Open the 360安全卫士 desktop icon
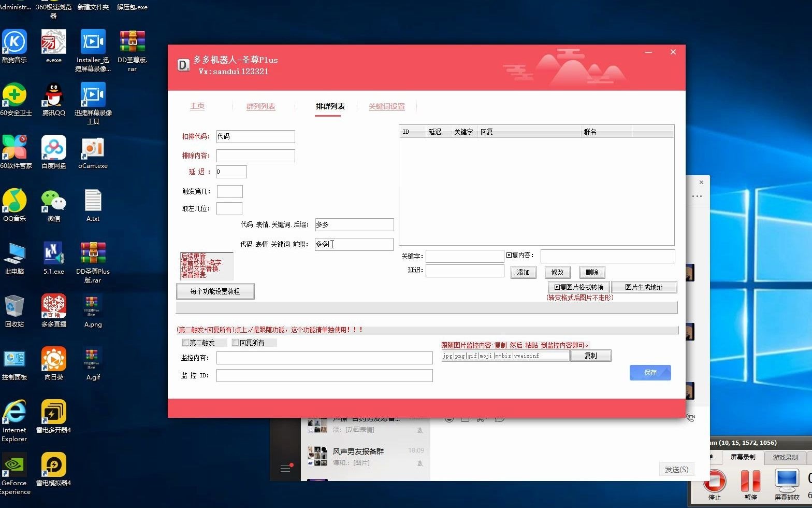 (x=15, y=99)
